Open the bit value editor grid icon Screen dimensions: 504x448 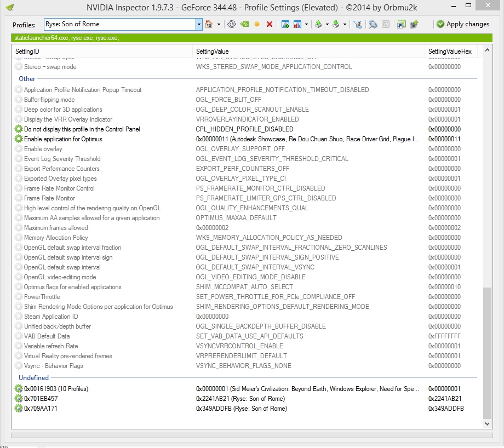pos(386,24)
